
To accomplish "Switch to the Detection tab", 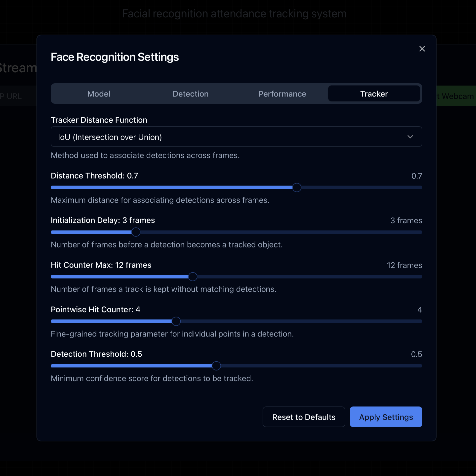I will pyautogui.click(x=190, y=94).
